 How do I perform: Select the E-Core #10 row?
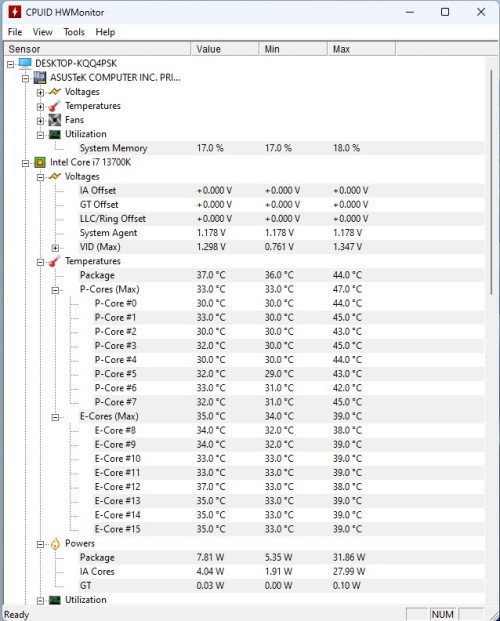(288, 459)
